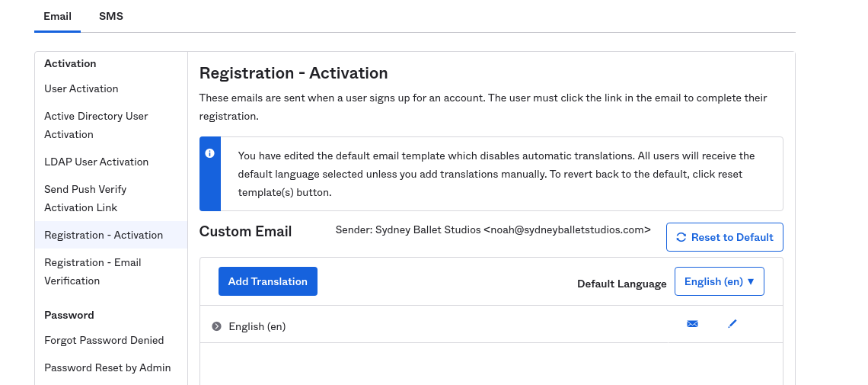868x385 pixels.
Task: Expand the English (en) translation row
Action: pos(216,326)
